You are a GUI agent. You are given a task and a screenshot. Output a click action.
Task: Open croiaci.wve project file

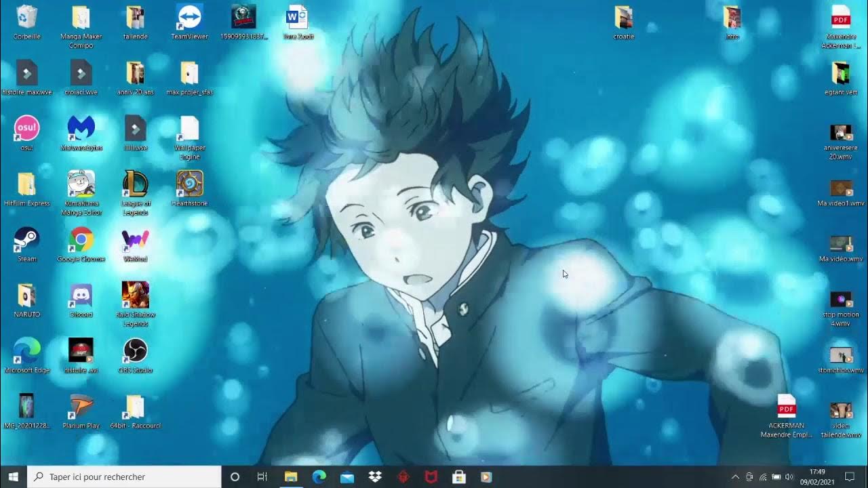pyautogui.click(x=81, y=78)
